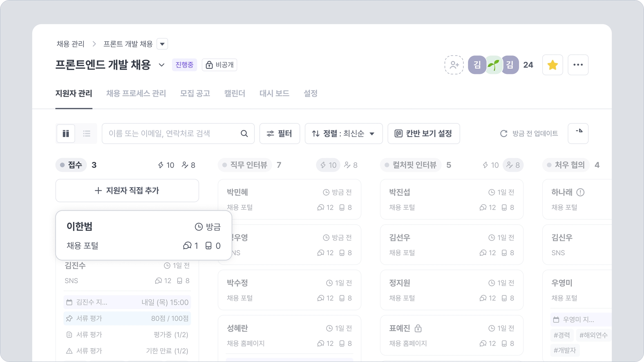Open the 프론트 개발 채용 breadcrumb dropdown
The width and height of the screenshot is (644, 362).
[162, 44]
